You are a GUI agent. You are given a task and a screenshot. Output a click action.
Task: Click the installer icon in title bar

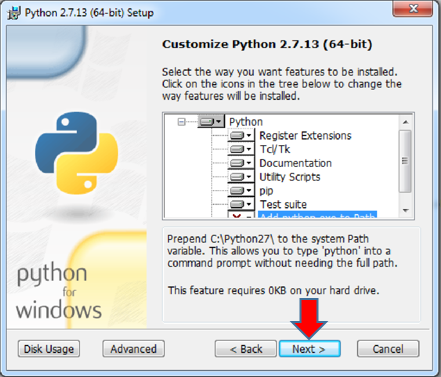(x=14, y=13)
